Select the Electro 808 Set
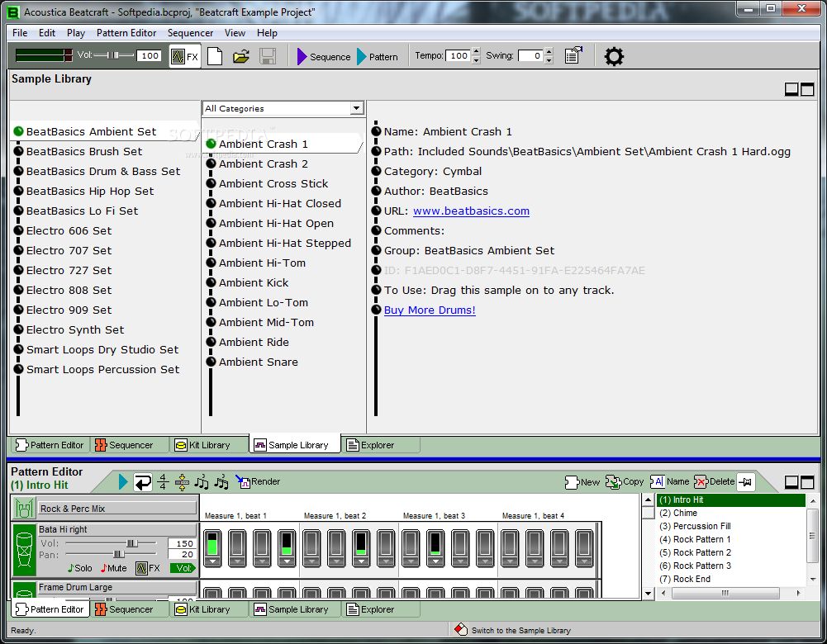Image resolution: width=827 pixels, height=644 pixels. click(69, 290)
